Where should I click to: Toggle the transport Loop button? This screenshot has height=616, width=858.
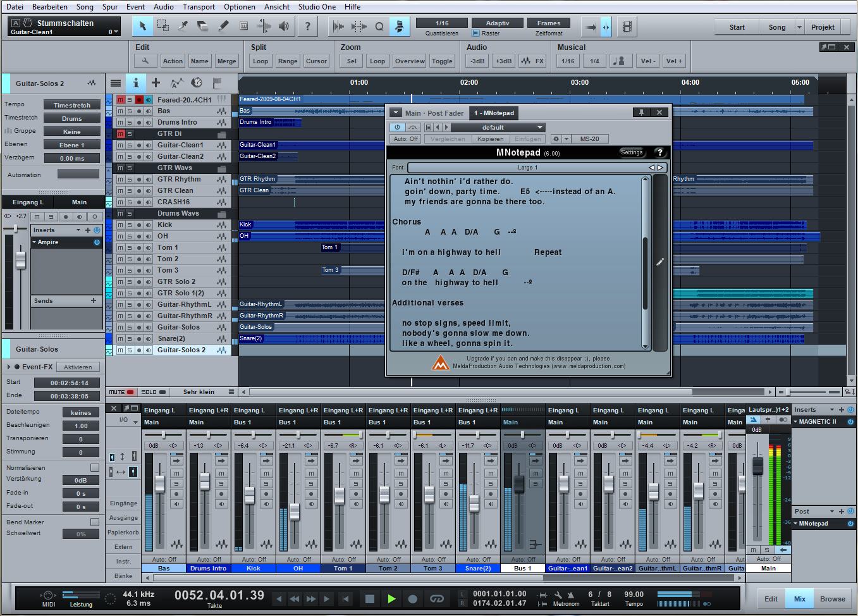tap(436, 598)
